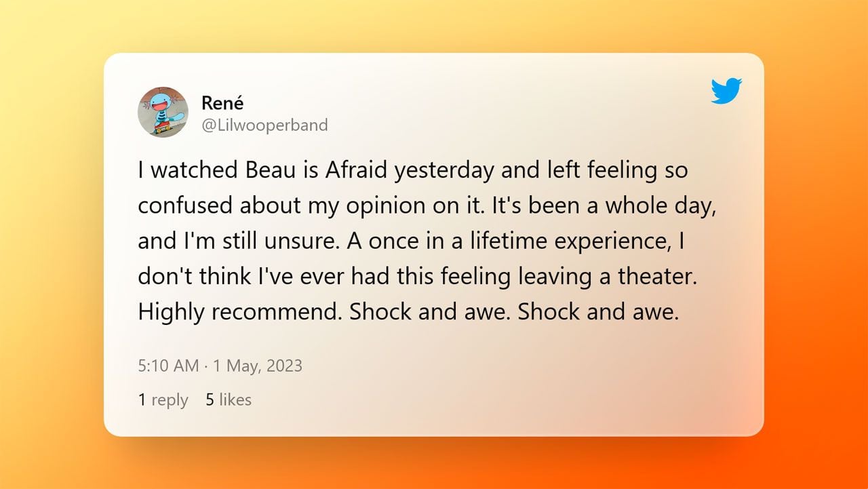Click the display name René
Screen dimensions: 868x489
222,103
